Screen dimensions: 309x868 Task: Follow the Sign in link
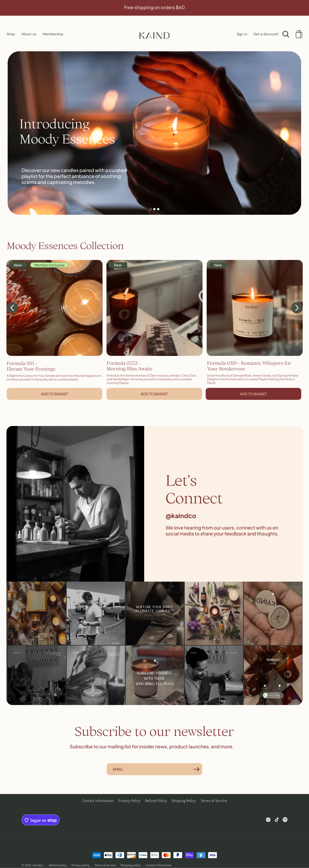point(242,34)
